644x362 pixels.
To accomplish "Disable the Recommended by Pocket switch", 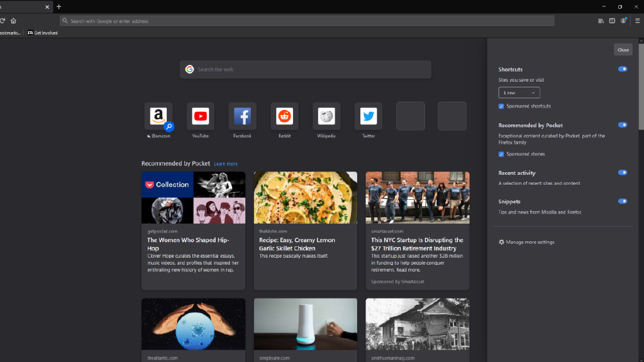I will coord(622,125).
